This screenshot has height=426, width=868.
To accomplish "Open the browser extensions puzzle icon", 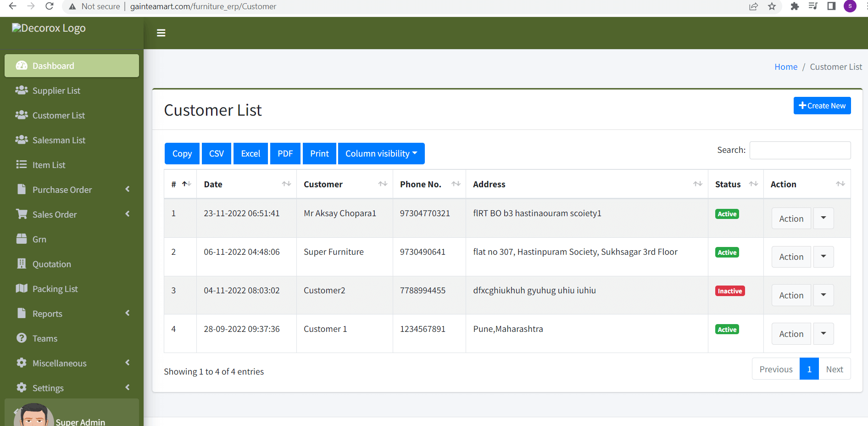I will click(x=795, y=6).
